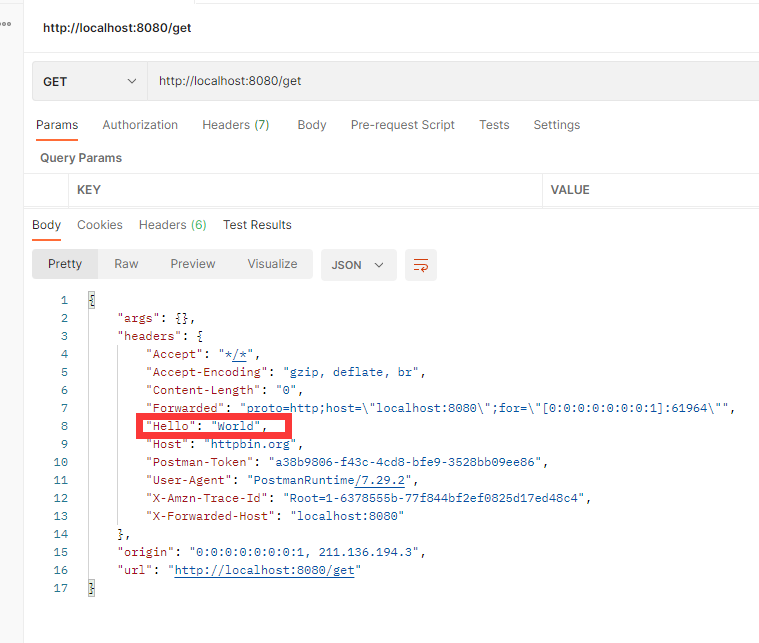Open the request Body tab

312,125
